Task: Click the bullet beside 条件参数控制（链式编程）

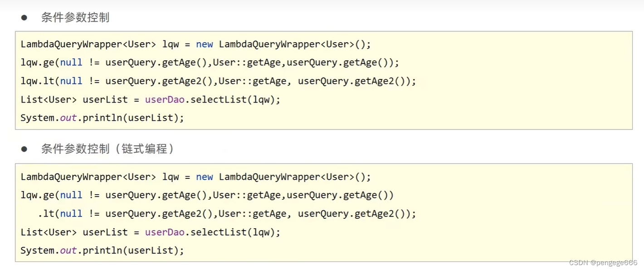Action: pos(24,149)
